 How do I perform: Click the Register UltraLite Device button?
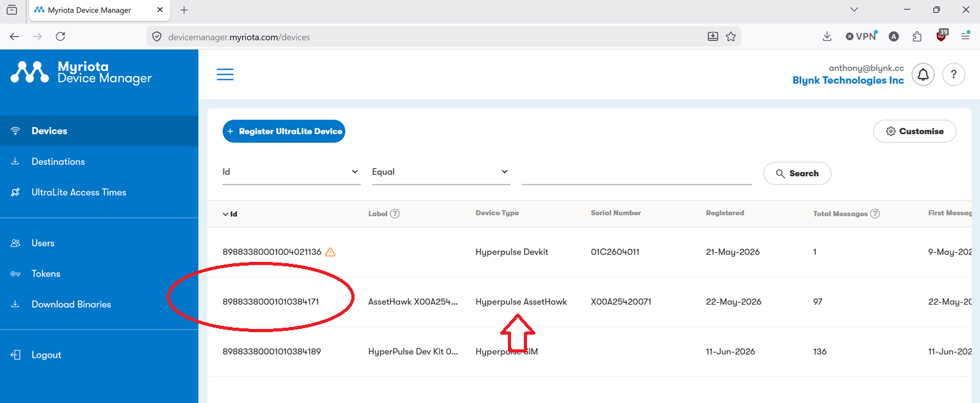(284, 131)
